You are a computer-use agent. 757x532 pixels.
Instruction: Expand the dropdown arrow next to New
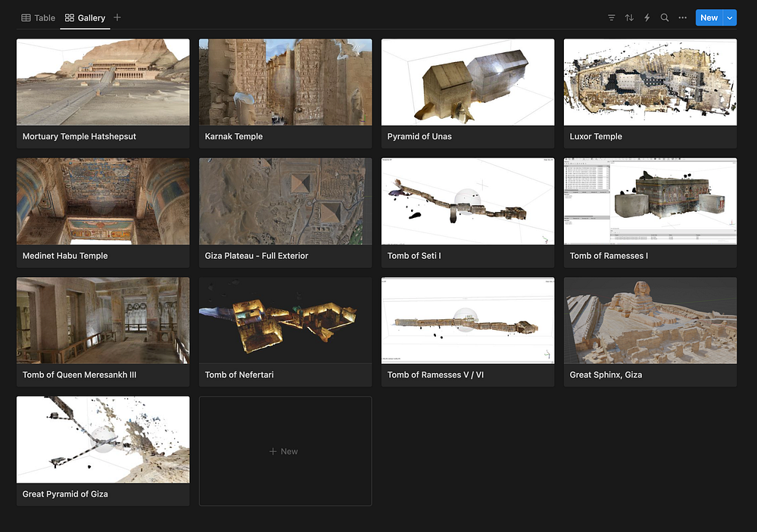[730, 18]
